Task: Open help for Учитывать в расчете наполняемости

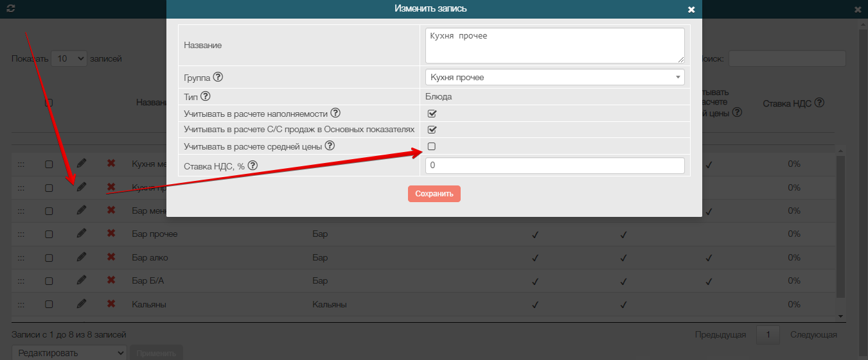Action: tap(335, 114)
